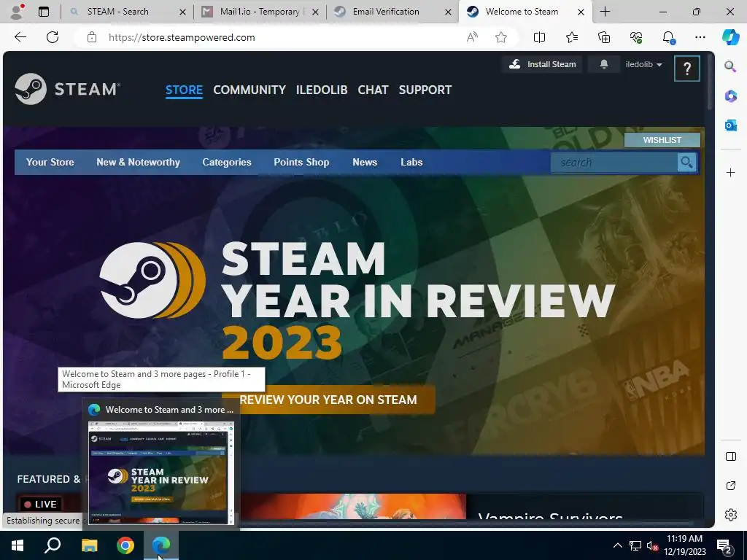Screen dimensions: 747x560
Task: Open the WISHLIST button
Action: (x=662, y=140)
